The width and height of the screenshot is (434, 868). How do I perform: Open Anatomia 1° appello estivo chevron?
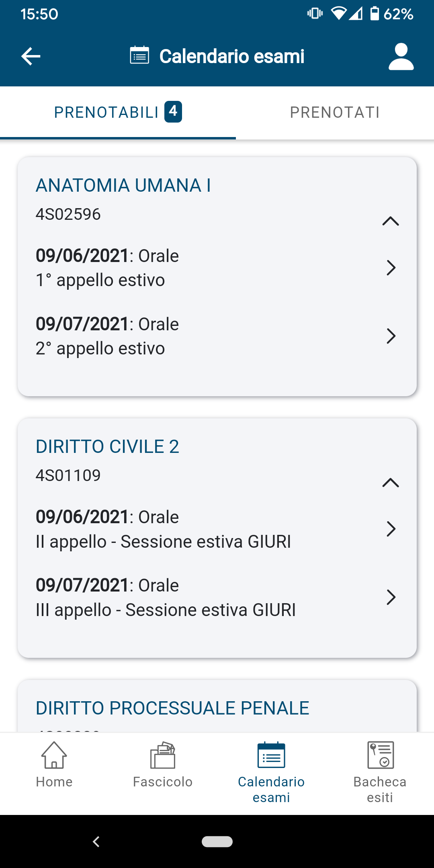391,268
